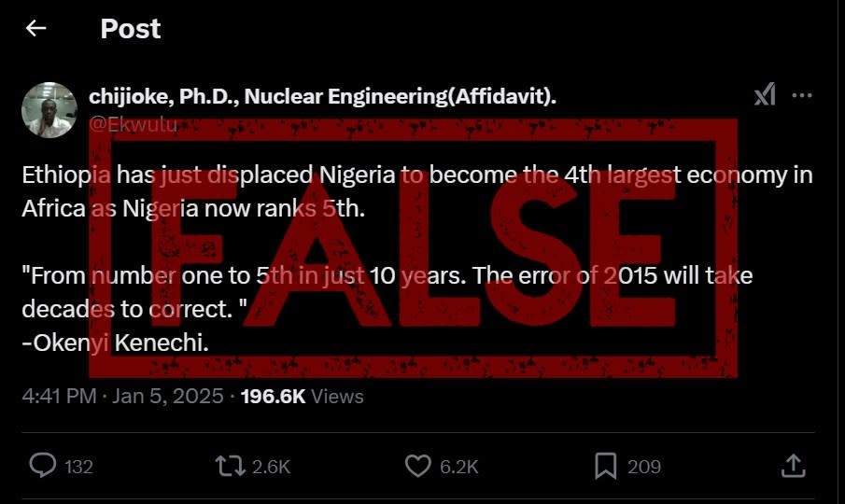The height and width of the screenshot is (504, 845).
Task: Click the 209 bookmarks count
Action: click(x=643, y=466)
